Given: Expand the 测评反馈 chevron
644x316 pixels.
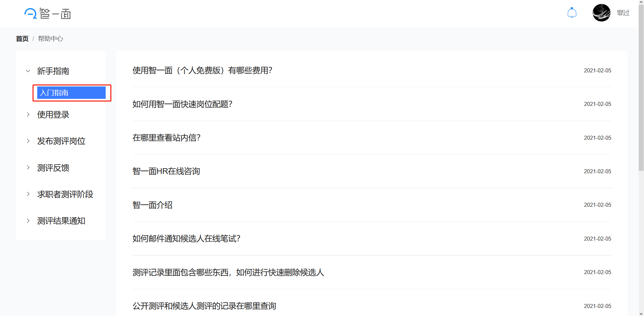Looking at the screenshot, I should 28,168.
